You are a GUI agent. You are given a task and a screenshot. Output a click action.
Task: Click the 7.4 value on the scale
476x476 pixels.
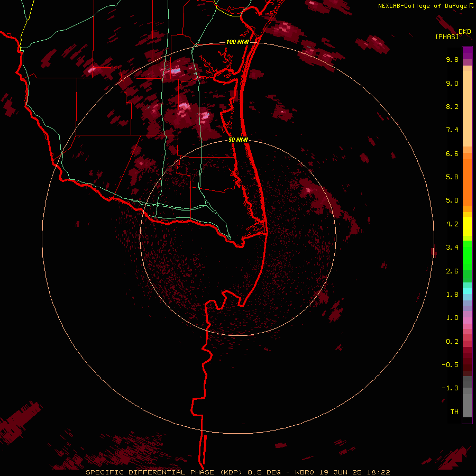[x=452, y=130]
